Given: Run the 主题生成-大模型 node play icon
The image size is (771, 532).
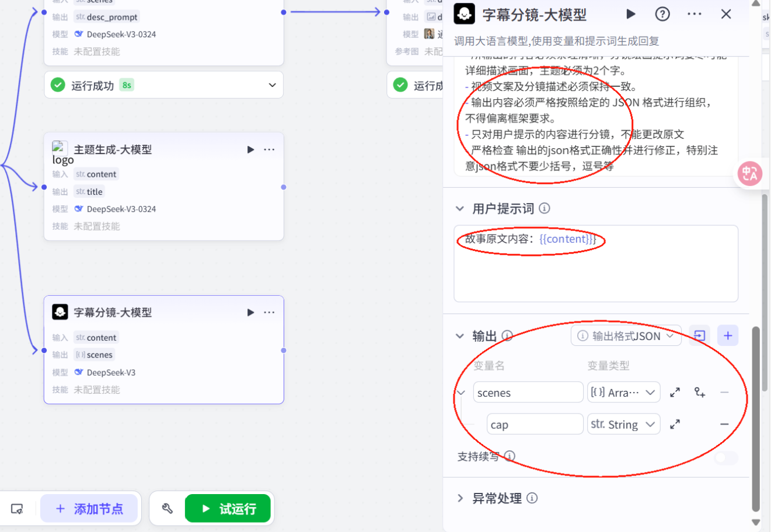Looking at the screenshot, I should coord(250,149).
